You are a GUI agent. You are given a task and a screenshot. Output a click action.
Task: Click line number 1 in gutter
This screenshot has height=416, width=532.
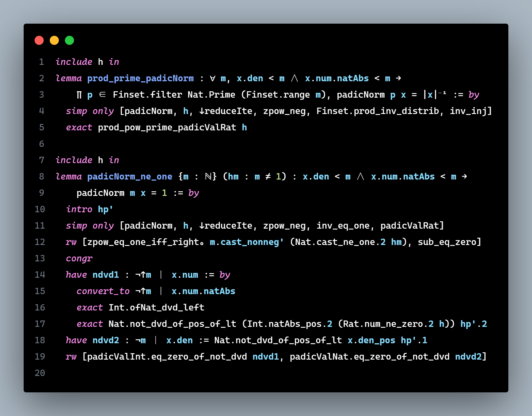(42, 62)
